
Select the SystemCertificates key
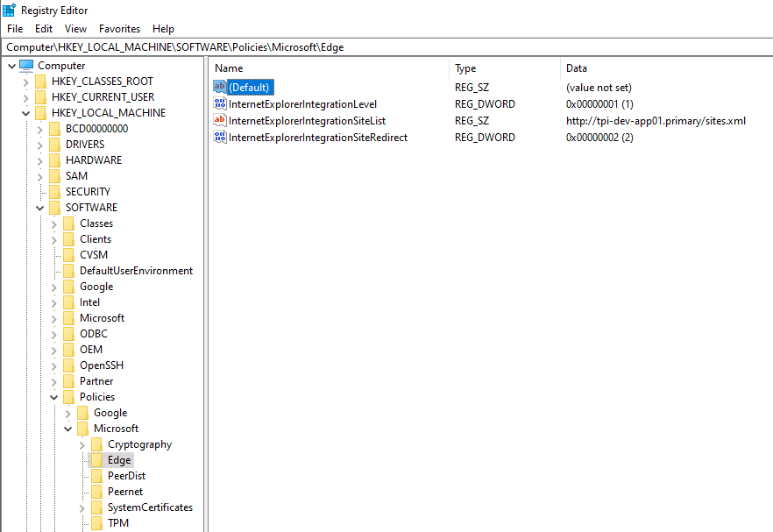[x=151, y=507]
